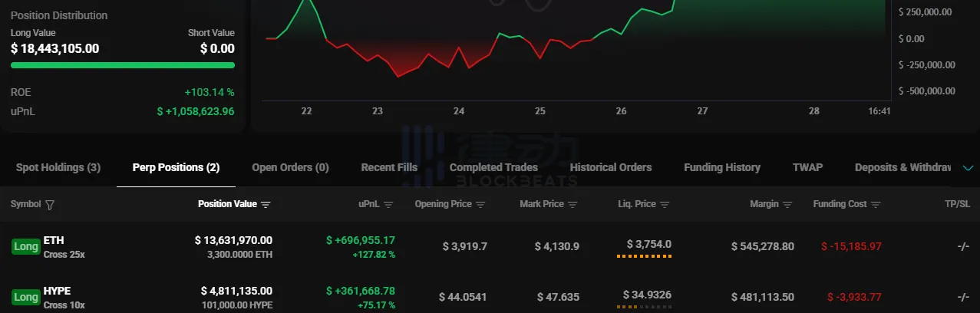The height and width of the screenshot is (313, 980).
Task: Click chart time label 16:41
Action: [x=879, y=111]
